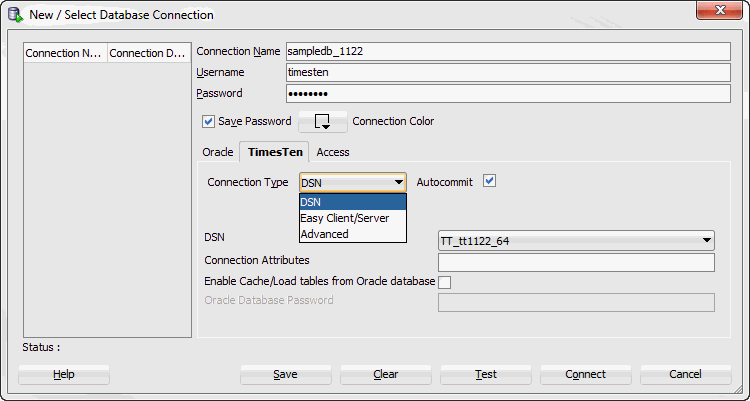
Task: Switch to the TimesTen tab
Action: [x=275, y=152]
